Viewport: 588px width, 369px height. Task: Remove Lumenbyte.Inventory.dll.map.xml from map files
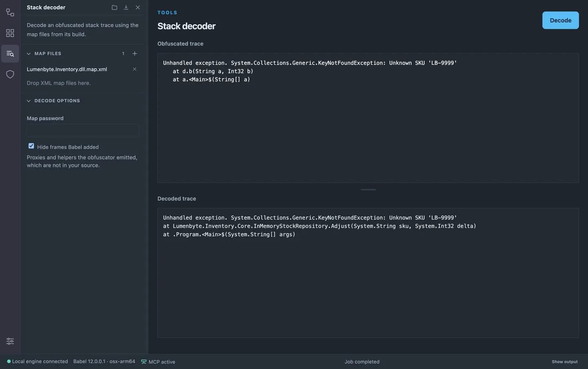coord(134,69)
